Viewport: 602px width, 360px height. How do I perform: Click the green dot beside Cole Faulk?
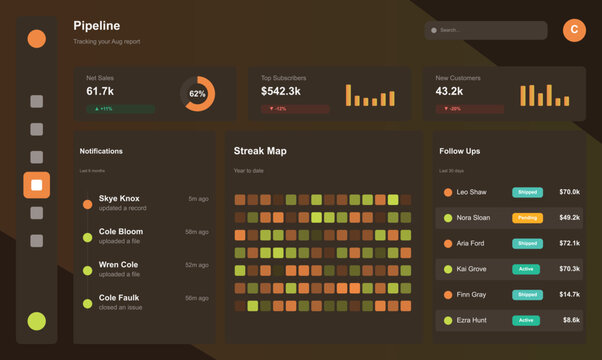tap(88, 304)
